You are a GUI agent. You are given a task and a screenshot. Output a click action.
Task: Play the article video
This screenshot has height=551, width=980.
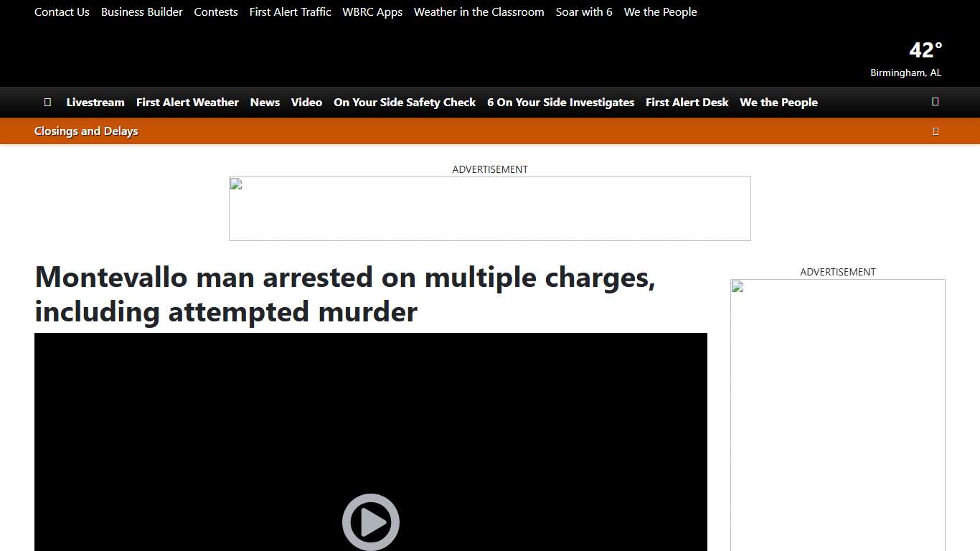click(x=371, y=522)
